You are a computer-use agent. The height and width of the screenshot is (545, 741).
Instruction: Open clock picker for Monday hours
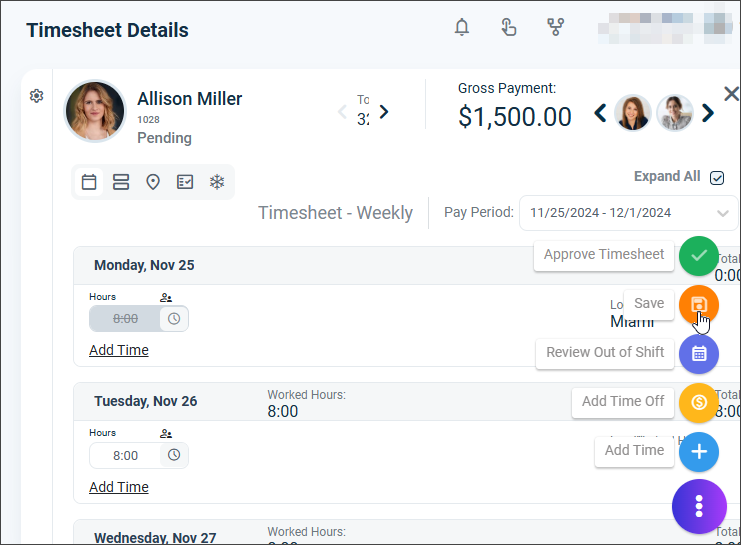click(174, 319)
